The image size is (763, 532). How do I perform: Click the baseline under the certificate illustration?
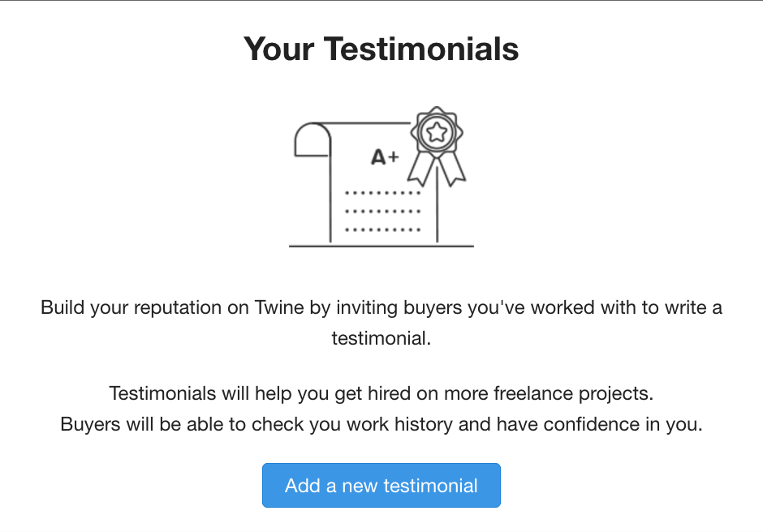(x=381, y=245)
